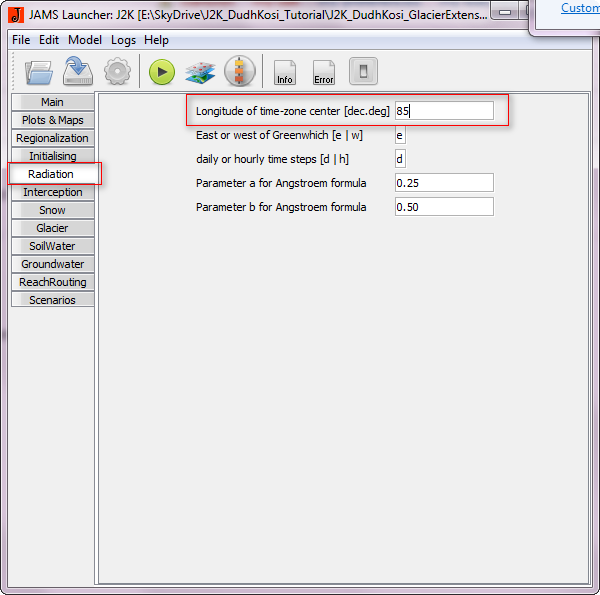This screenshot has height=595, width=600.
Task: Click the East or west of Greenwich field
Action: (x=400, y=135)
